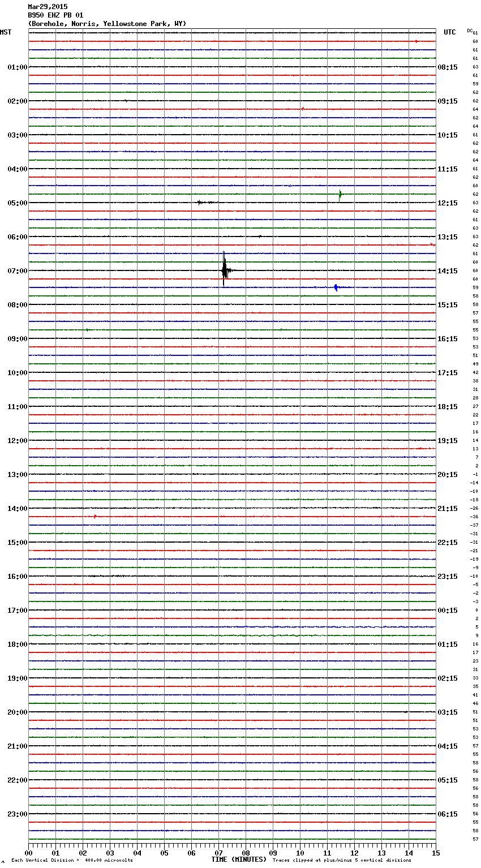Select the 12:00 MST row label
481x868 pixels.
click(17, 440)
